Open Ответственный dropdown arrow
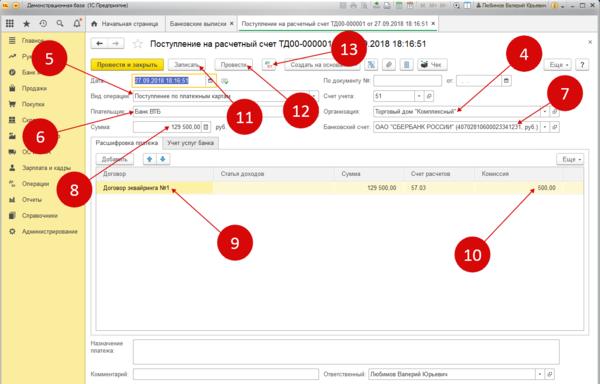 click(x=540, y=374)
